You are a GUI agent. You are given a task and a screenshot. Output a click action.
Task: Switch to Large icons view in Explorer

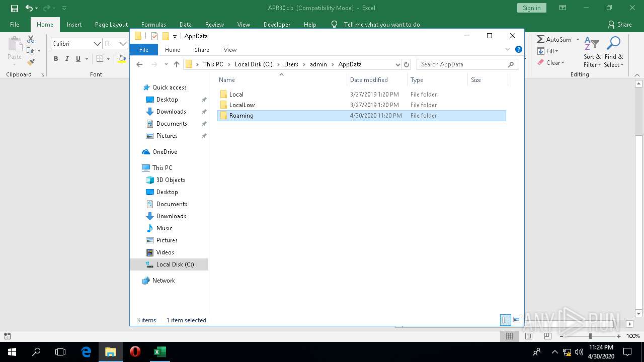517,320
